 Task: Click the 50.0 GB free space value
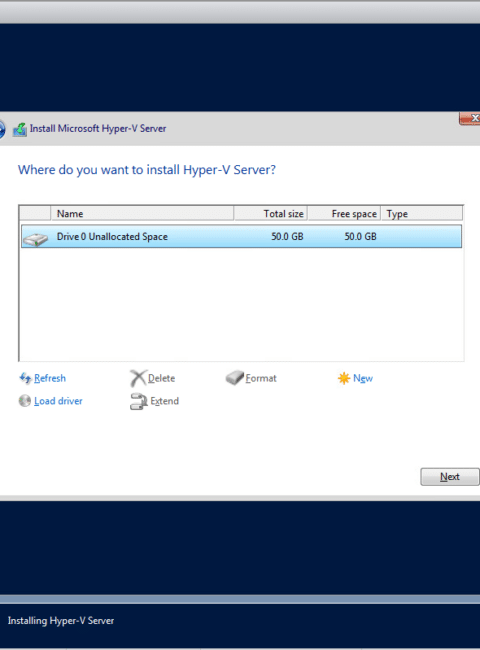pyautogui.click(x=360, y=236)
